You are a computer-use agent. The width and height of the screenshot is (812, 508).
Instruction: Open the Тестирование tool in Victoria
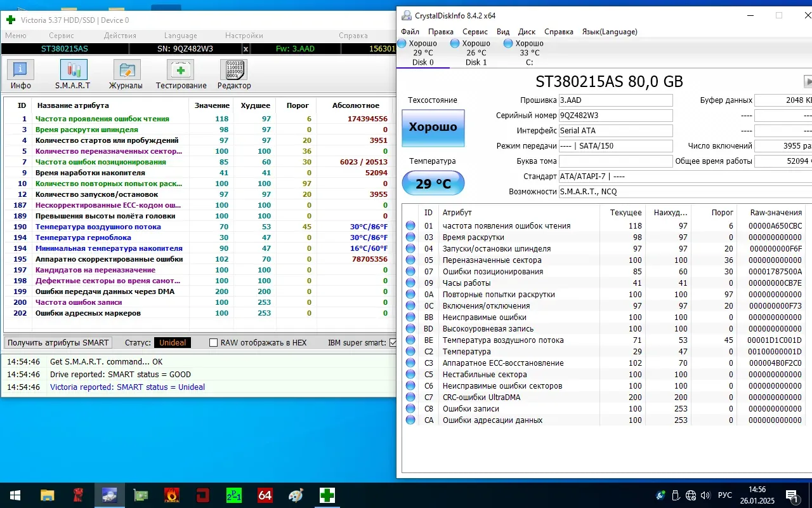[181, 75]
